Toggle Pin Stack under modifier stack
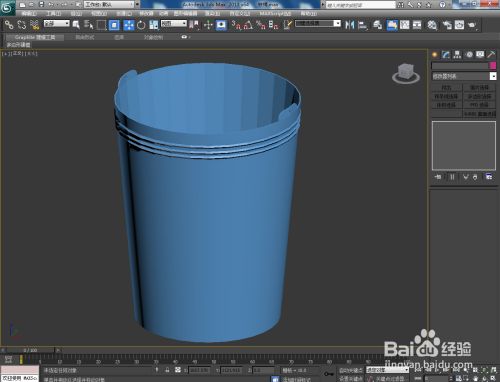The image size is (500, 382). [438, 177]
